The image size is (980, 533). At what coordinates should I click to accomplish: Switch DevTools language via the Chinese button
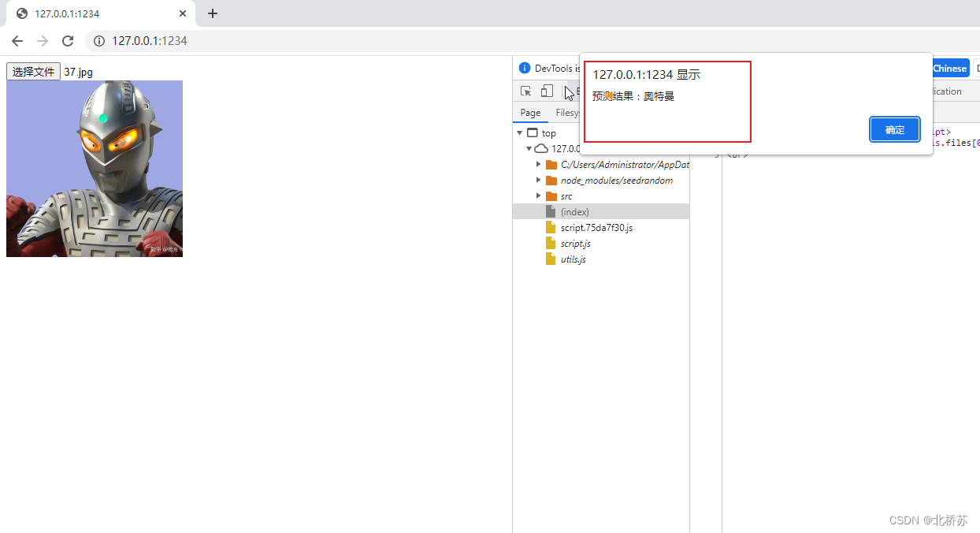tap(949, 69)
